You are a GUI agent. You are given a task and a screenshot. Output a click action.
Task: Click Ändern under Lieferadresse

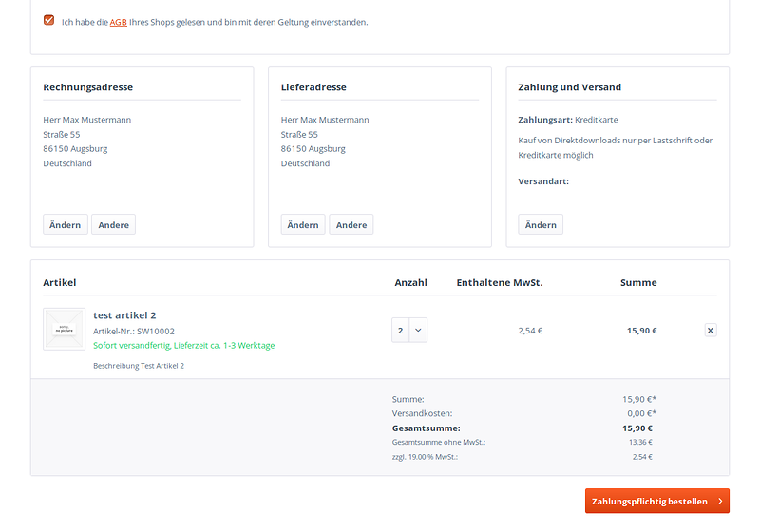point(303,224)
